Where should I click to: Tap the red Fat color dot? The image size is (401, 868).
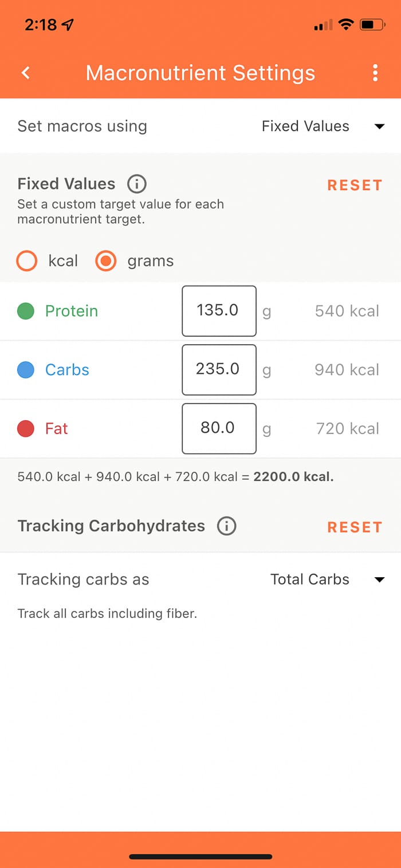(27, 428)
